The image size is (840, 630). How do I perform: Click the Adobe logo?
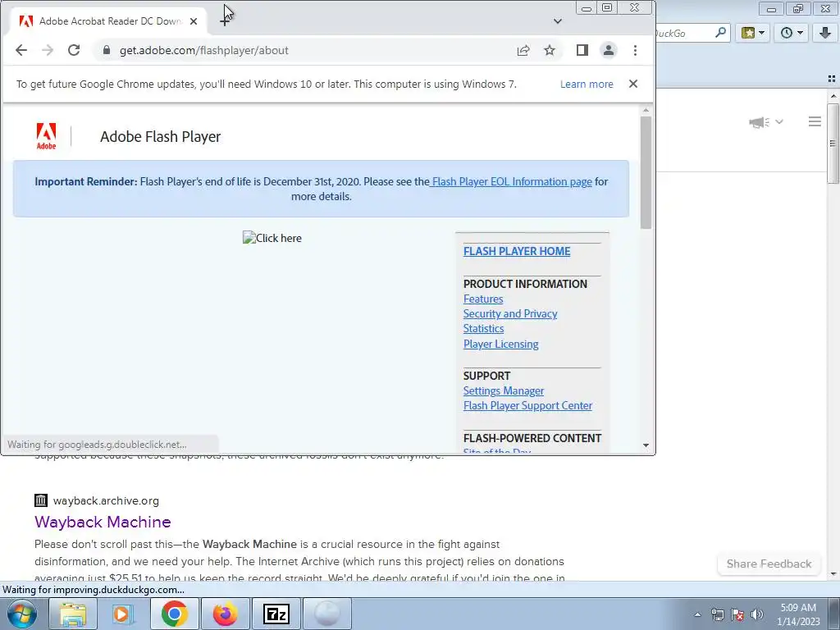[46, 136]
